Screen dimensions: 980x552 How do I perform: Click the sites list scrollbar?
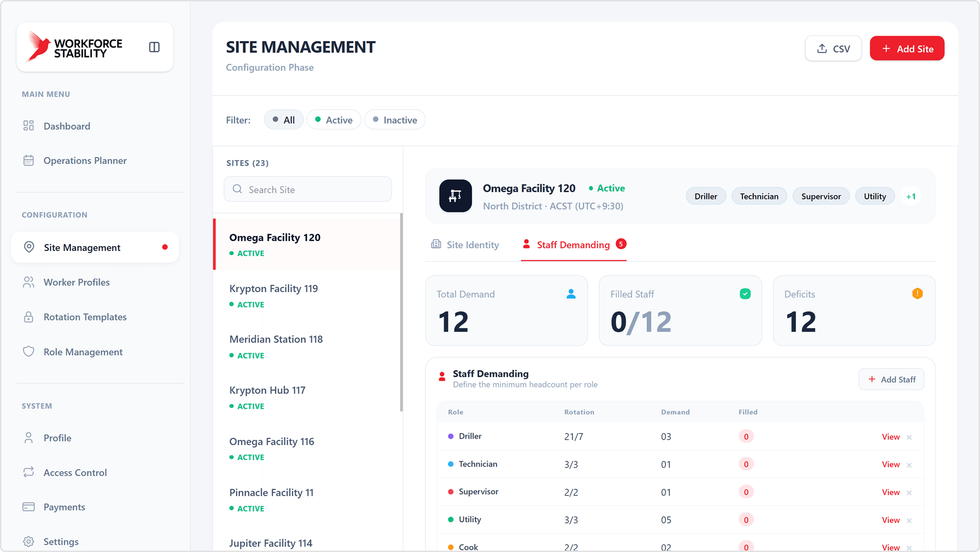click(401, 312)
